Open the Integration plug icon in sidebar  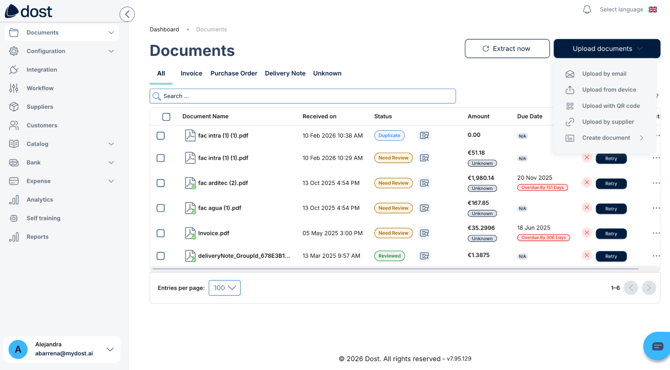14,70
